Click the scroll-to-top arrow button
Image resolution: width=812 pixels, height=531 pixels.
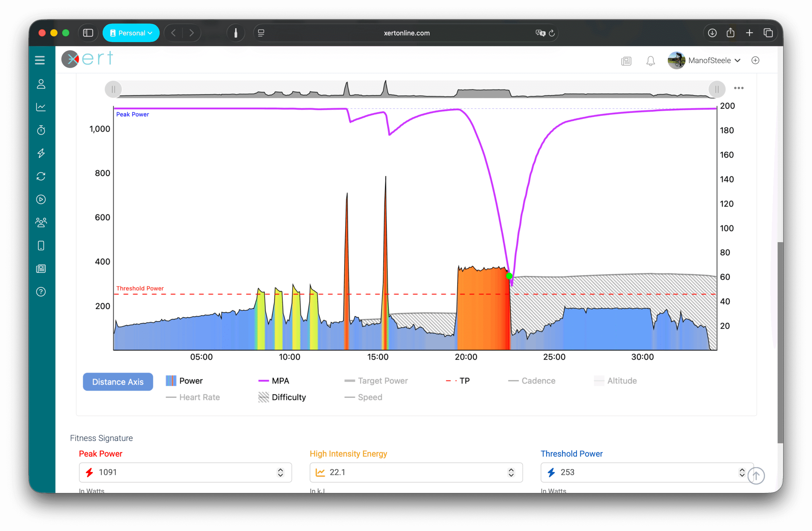(756, 476)
